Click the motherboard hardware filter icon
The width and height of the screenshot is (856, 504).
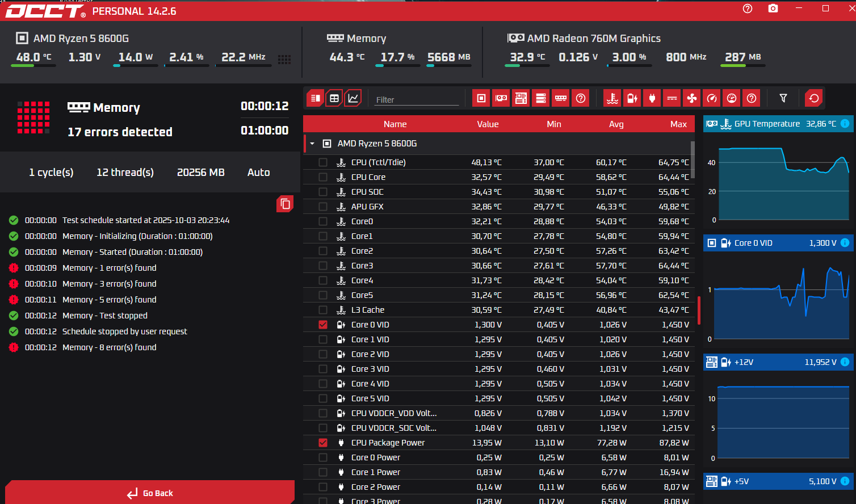point(521,98)
